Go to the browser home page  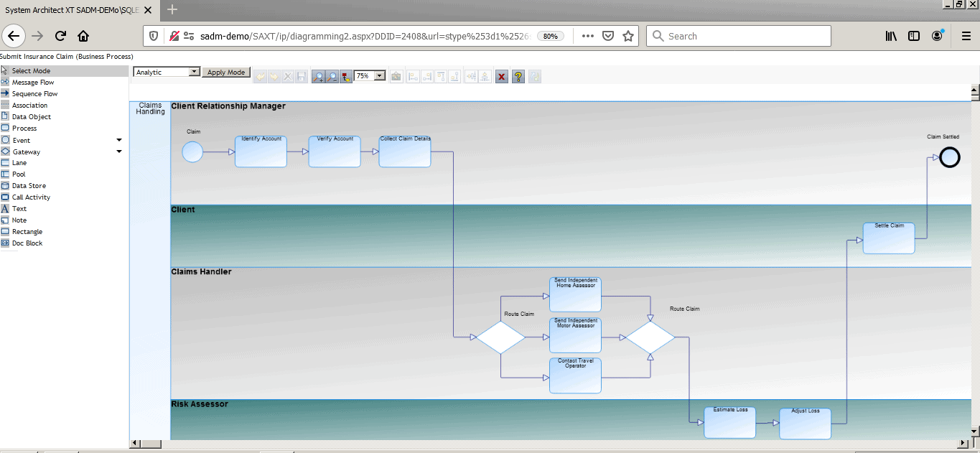[x=83, y=36]
